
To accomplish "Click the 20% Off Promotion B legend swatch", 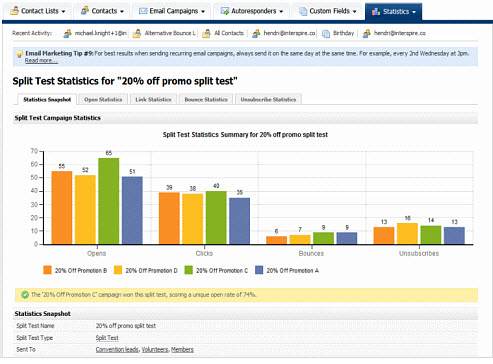I will coord(48,270).
